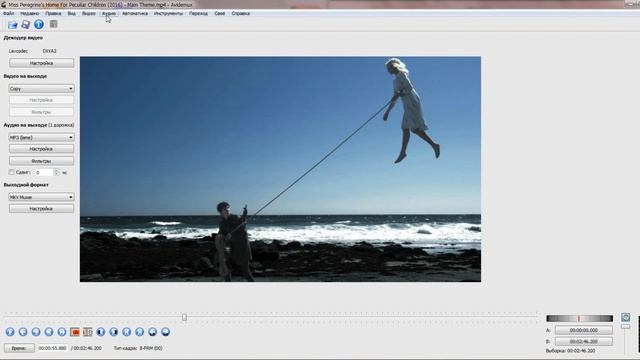Jump to the next keyframe

[x=62, y=332]
